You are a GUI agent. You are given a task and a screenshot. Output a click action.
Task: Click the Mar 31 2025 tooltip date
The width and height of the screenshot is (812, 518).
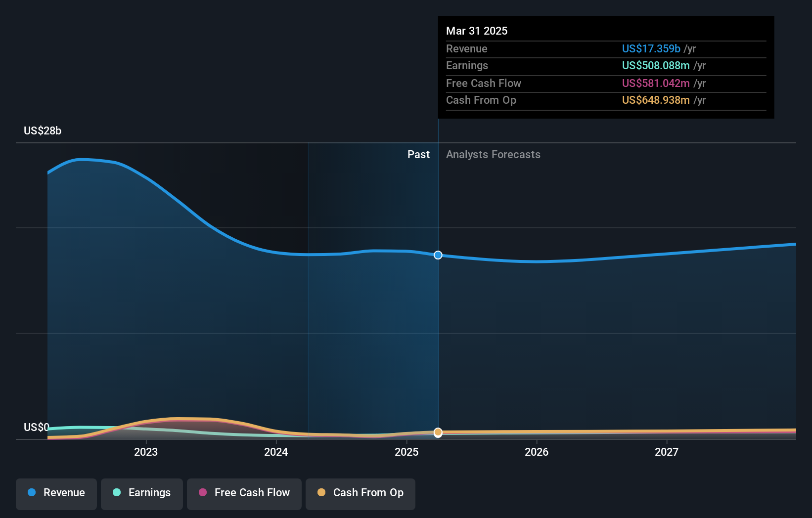[477, 31]
